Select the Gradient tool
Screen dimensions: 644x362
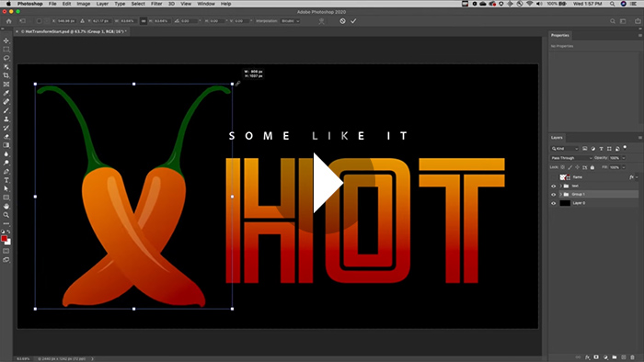[x=6, y=145]
